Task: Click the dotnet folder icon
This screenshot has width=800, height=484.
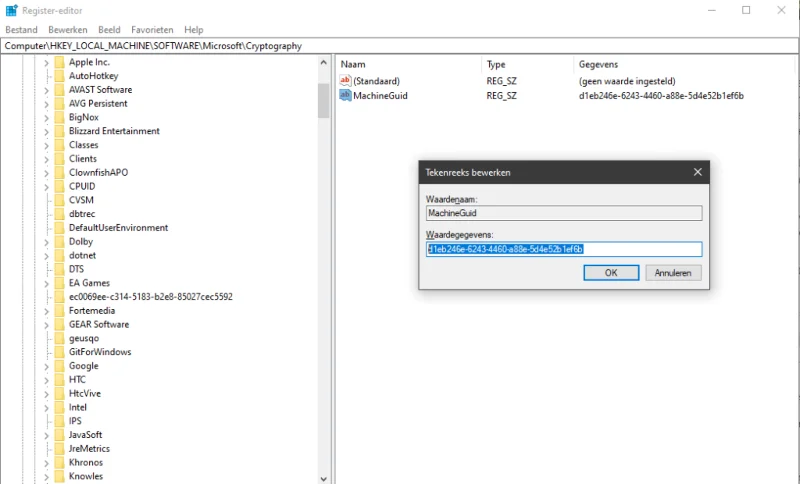Action: 60,256
